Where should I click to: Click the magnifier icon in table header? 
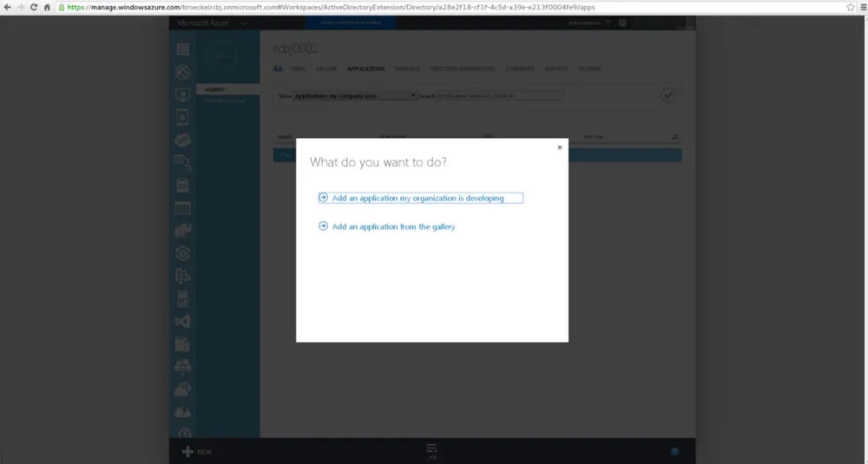pyautogui.click(x=674, y=137)
